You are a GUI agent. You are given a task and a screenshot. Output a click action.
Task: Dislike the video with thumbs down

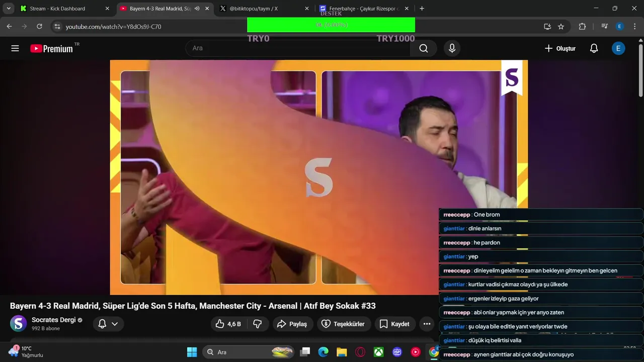pos(258,324)
